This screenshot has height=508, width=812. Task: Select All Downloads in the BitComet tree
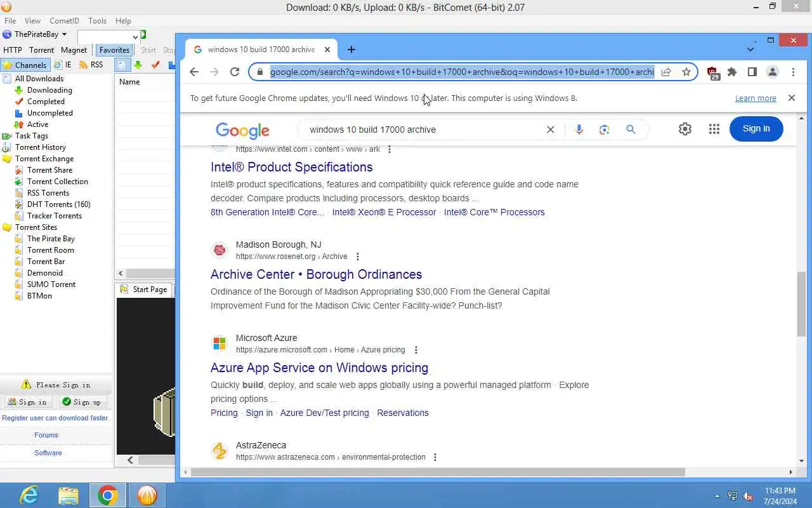click(x=39, y=79)
